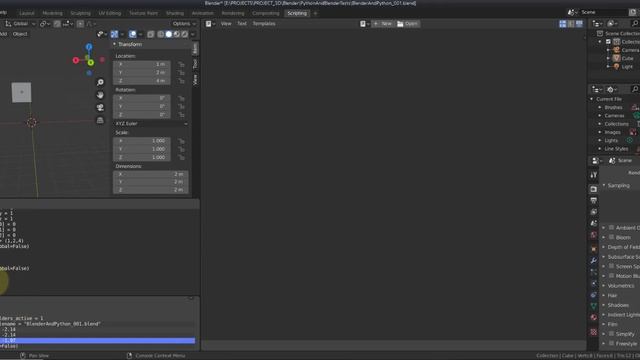640x360 pixels.
Task: Open the Texture checker tab icon
Action: click(x=593, y=332)
